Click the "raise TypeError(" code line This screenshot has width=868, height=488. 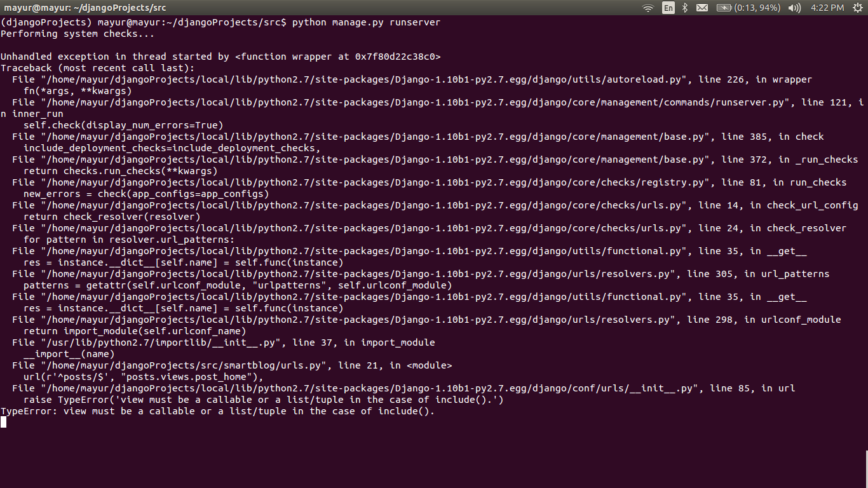[x=263, y=400]
